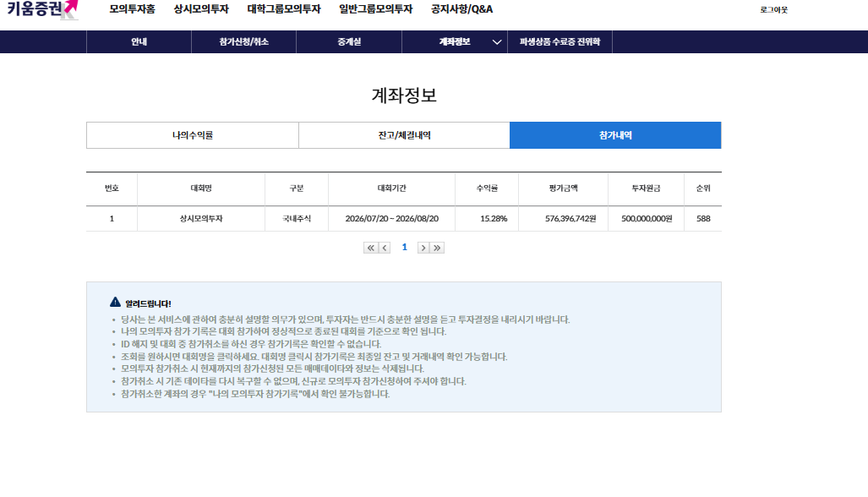Click the 국내주식 category cell
Image resolution: width=868 pixels, height=497 pixels.
pyautogui.click(x=297, y=219)
